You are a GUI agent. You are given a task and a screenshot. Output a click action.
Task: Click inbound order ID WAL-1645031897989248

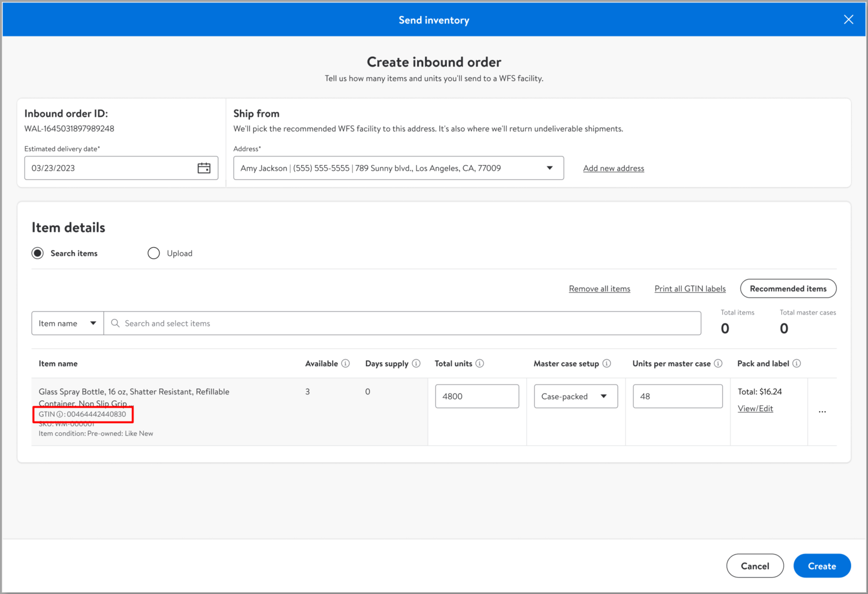pyautogui.click(x=69, y=129)
